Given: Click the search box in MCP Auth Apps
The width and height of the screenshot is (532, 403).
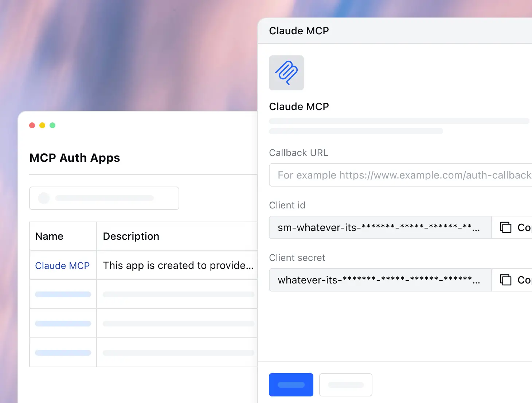Looking at the screenshot, I should [104, 198].
